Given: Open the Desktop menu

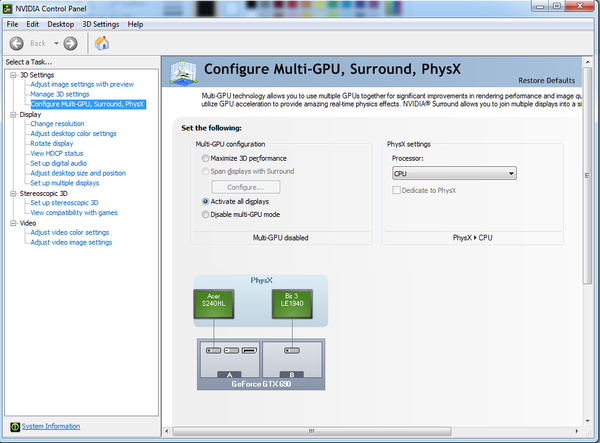Looking at the screenshot, I should click(60, 23).
